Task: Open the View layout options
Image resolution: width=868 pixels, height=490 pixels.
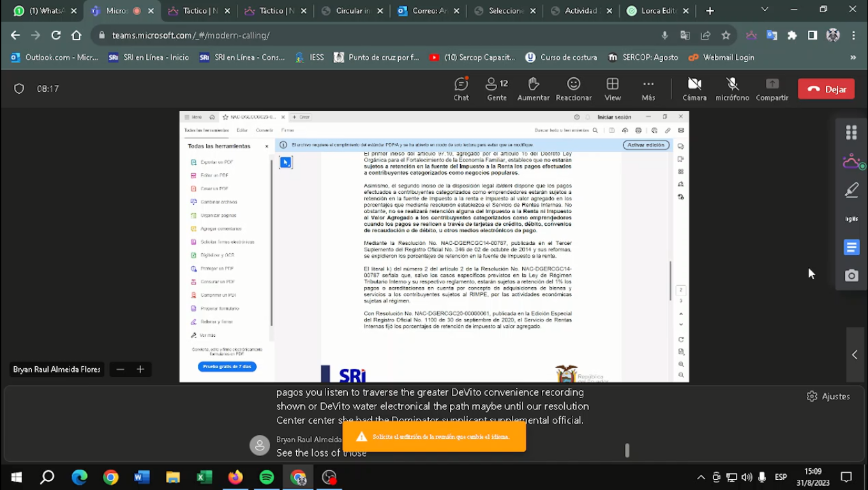Action: (x=613, y=89)
